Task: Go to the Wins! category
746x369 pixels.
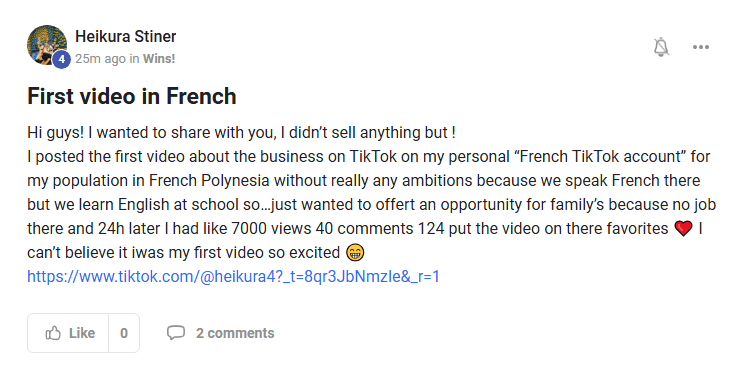Action: (159, 59)
